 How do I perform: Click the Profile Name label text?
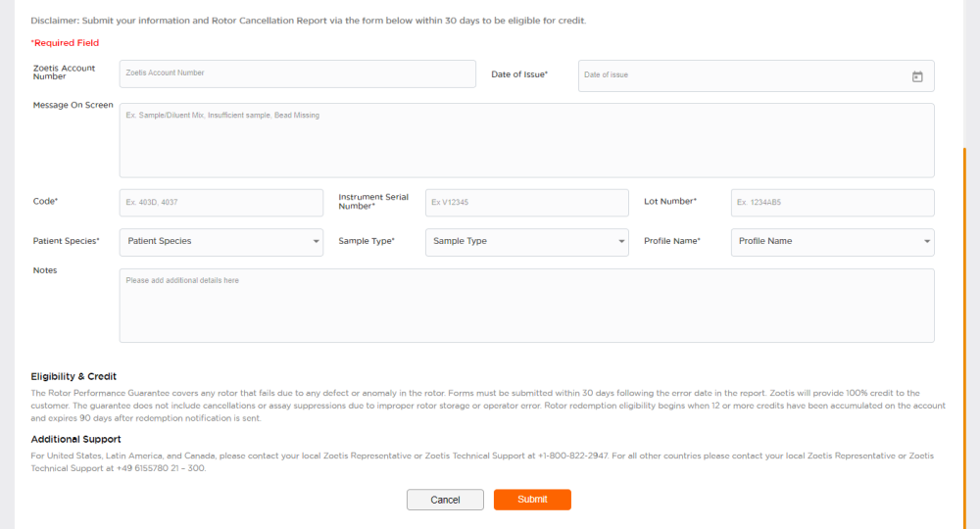click(672, 241)
